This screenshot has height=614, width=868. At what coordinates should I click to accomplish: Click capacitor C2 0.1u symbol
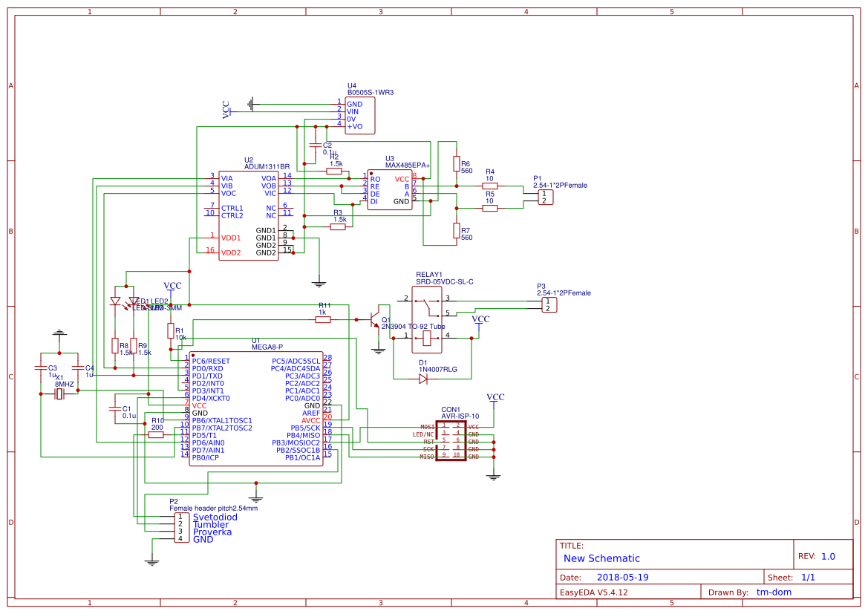tap(316, 146)
